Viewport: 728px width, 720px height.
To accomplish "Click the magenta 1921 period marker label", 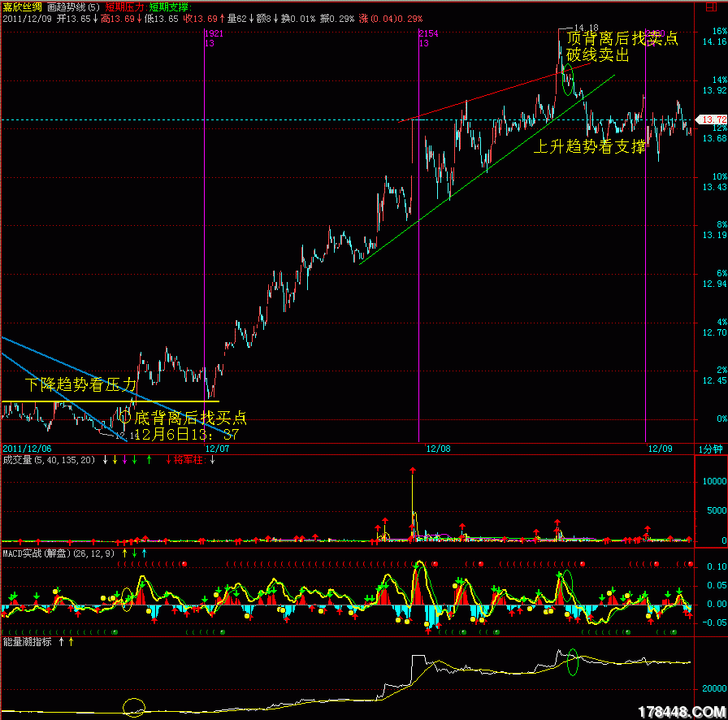I will click(x=214, y=33).
